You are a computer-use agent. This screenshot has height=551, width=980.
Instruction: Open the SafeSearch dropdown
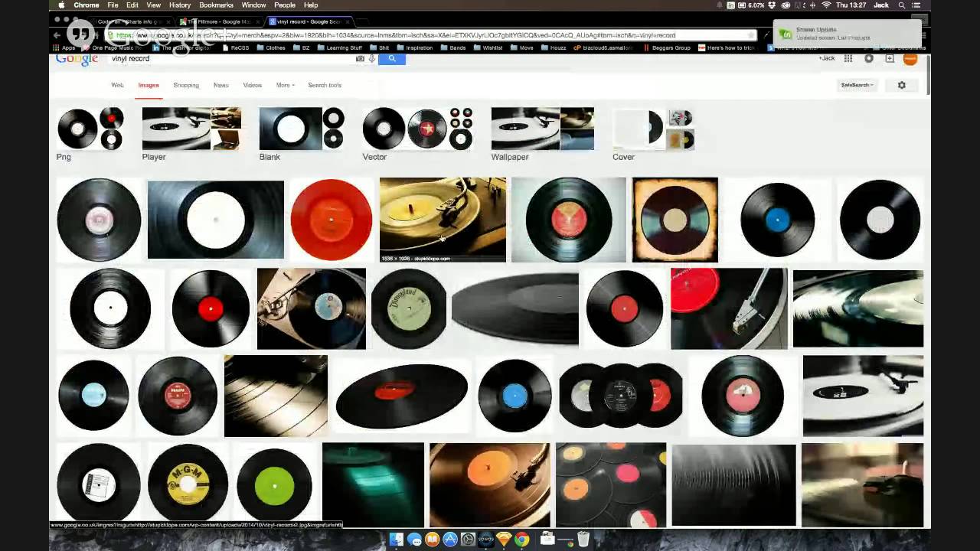tap(857, 85)
